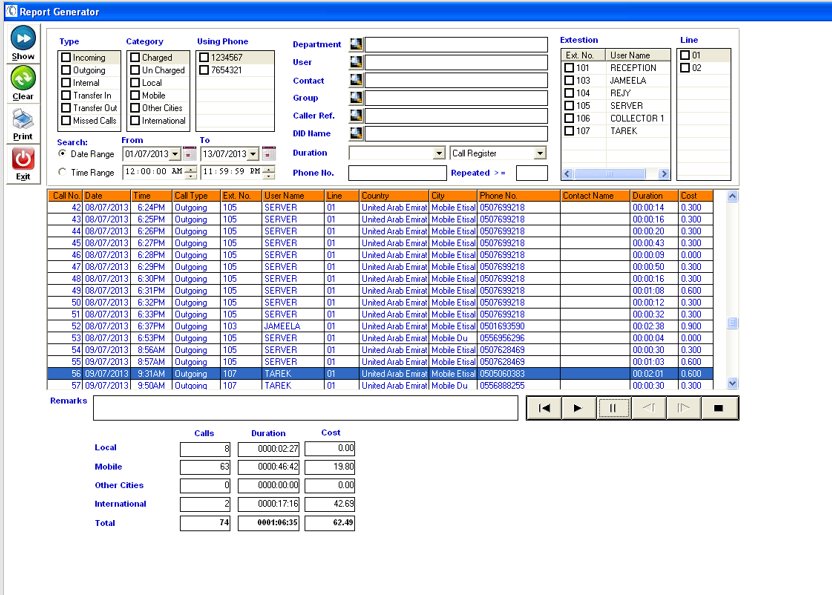
Task: Step backward in recording playback
Action: point(648,408)
